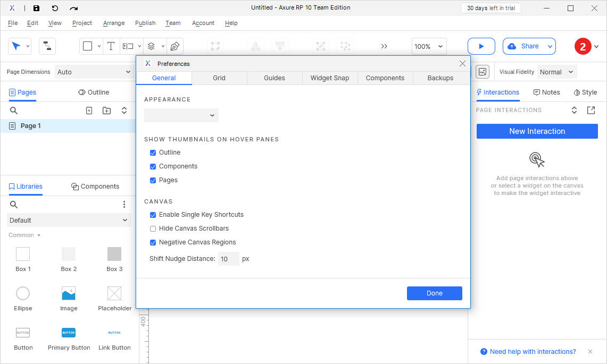Image resolution: width=607 pixels, height=364 pixels.
Task: Pop out the Interactions pane icon
Action: coord(591,110)
